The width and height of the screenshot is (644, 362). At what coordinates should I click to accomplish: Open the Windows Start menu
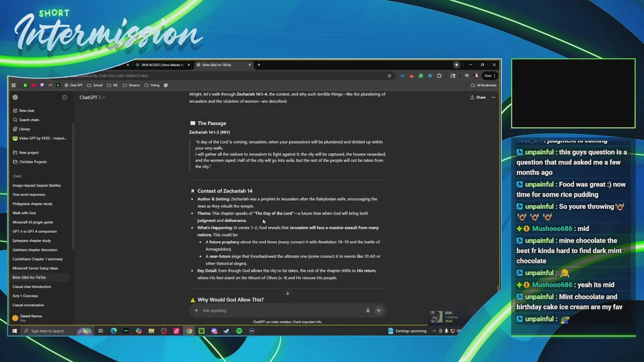point(15,331)
